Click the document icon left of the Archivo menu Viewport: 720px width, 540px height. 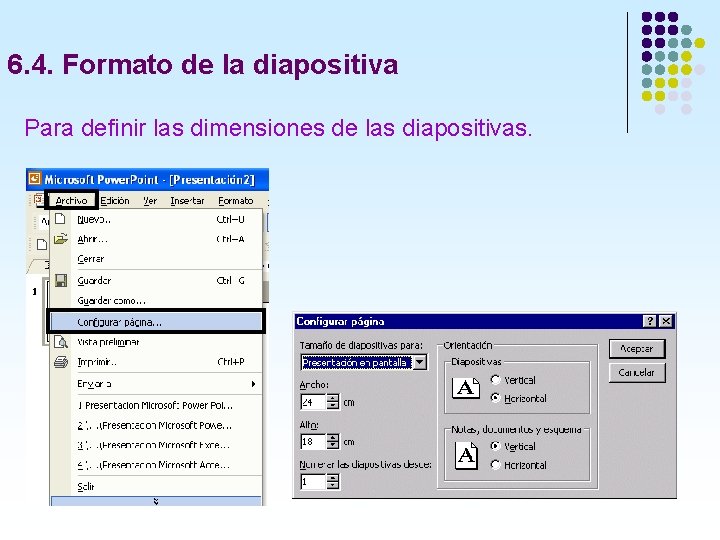39,200
